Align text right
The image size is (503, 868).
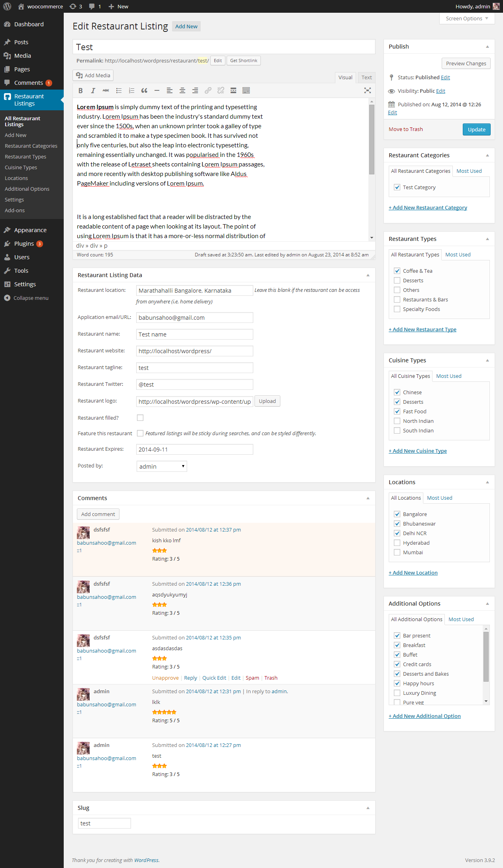point(195,90)
